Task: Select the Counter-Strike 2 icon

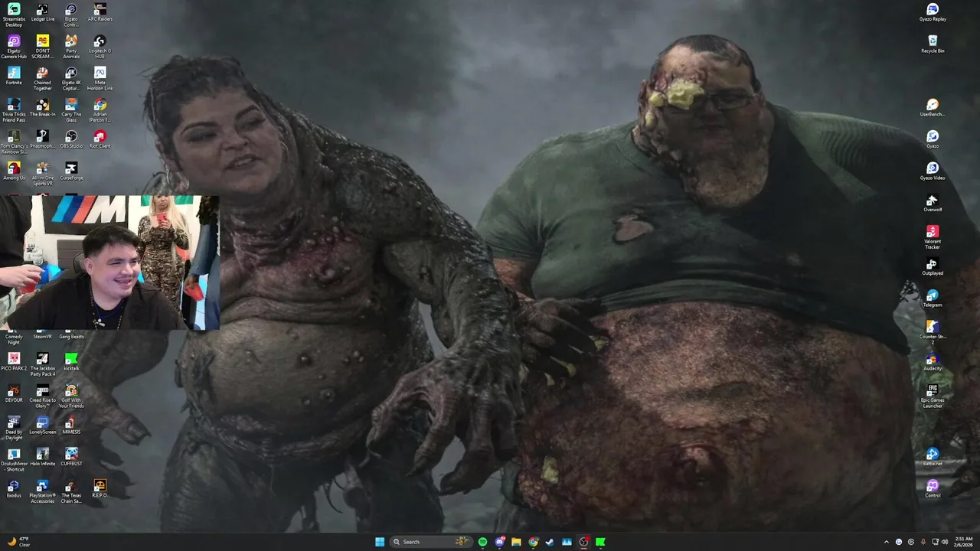Action: click(933, 333)
